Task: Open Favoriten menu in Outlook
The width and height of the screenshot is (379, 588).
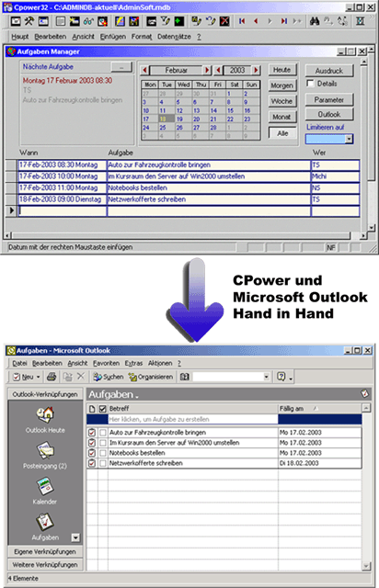Action: click(107, 363)
